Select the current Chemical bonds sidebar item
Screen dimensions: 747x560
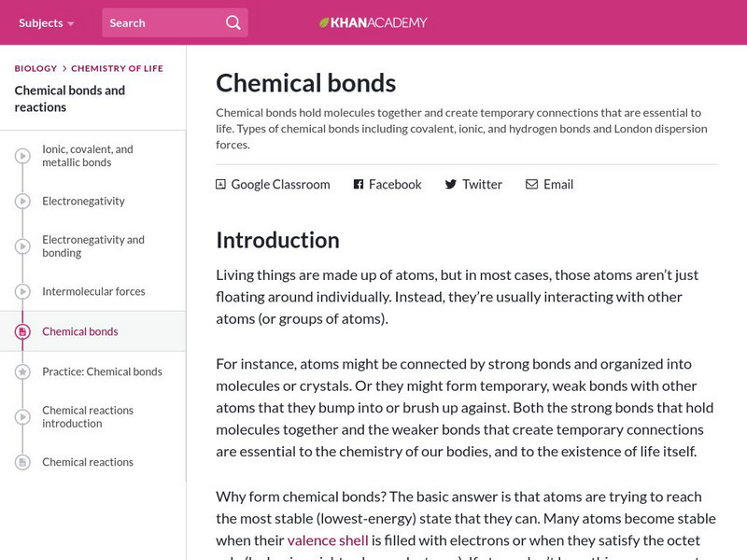[x=79, y=331]
